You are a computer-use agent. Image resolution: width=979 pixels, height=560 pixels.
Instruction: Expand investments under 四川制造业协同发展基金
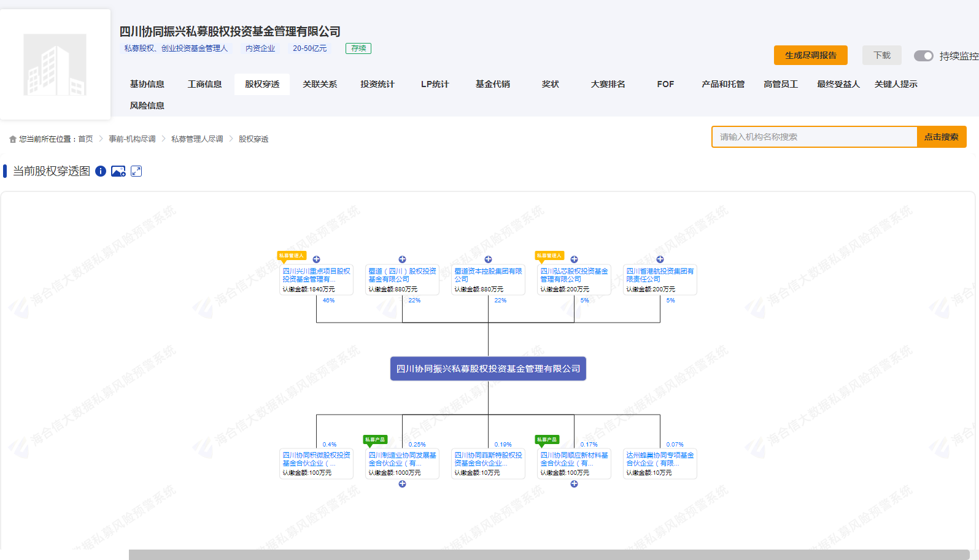(x=402, y=484)
